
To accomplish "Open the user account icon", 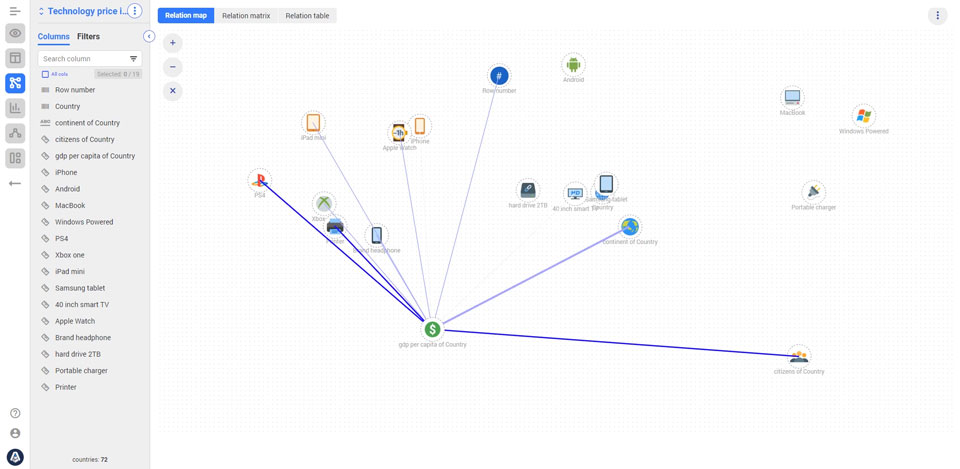I will pyautogui.click(x=15, y=433).
